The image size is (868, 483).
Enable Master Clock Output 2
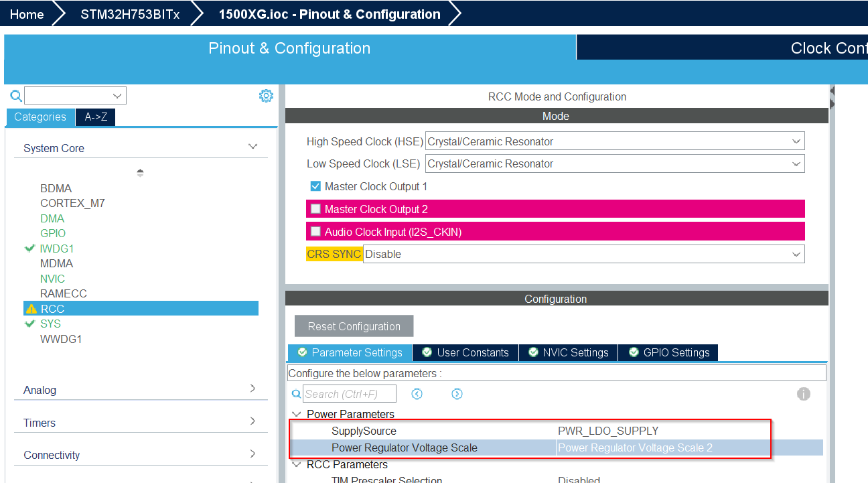tap(315, 208)
